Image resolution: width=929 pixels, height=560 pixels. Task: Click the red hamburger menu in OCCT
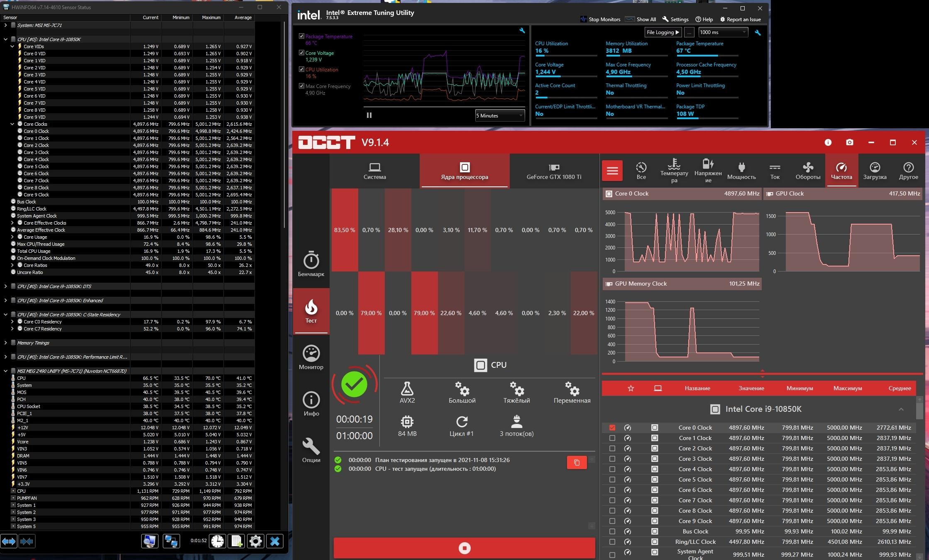click(x=612, y=171)
